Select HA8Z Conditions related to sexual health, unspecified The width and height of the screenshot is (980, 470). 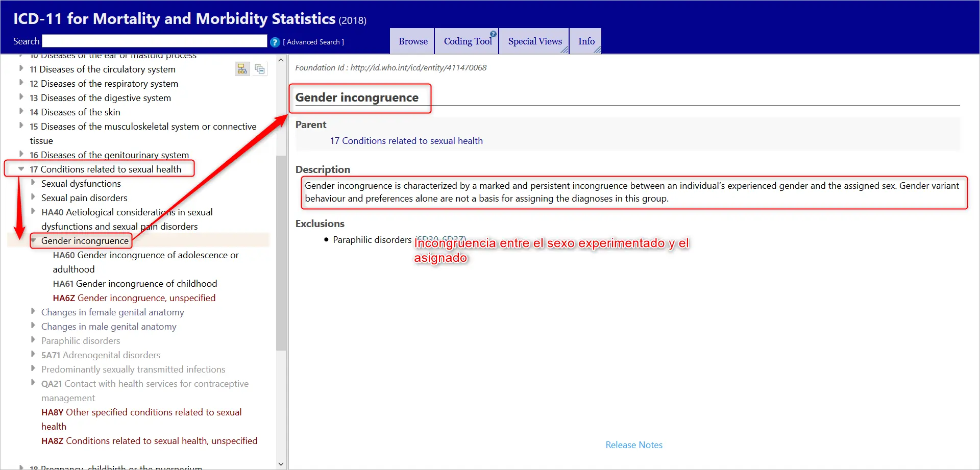[150, 441]
